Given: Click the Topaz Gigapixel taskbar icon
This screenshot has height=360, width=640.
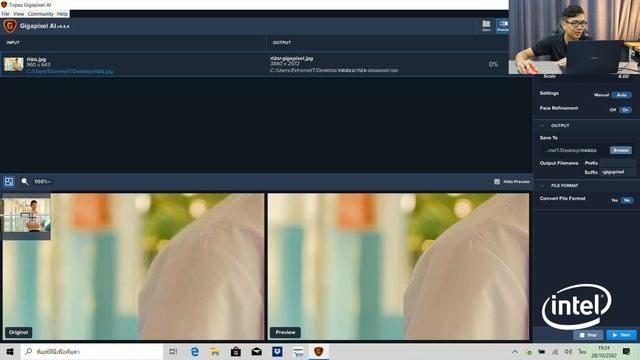Looking at the screenshot, I should pyautogui.click(x=318, y=351).
